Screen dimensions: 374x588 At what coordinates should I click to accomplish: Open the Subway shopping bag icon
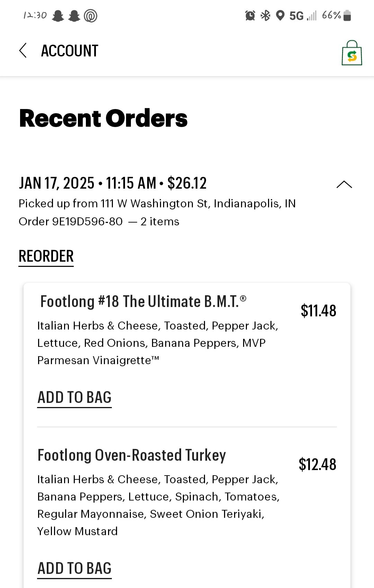click(x=351, y=53)
